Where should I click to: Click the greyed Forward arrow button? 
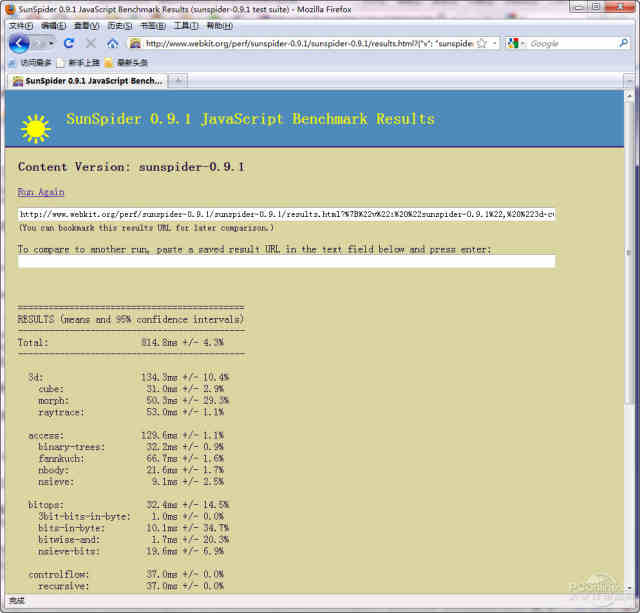[39, 43]
